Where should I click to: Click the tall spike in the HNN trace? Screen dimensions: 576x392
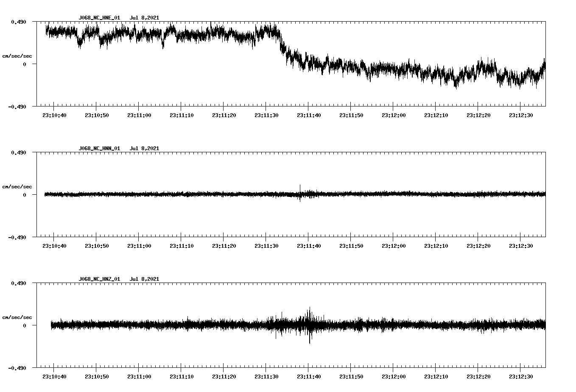[300, 193]
